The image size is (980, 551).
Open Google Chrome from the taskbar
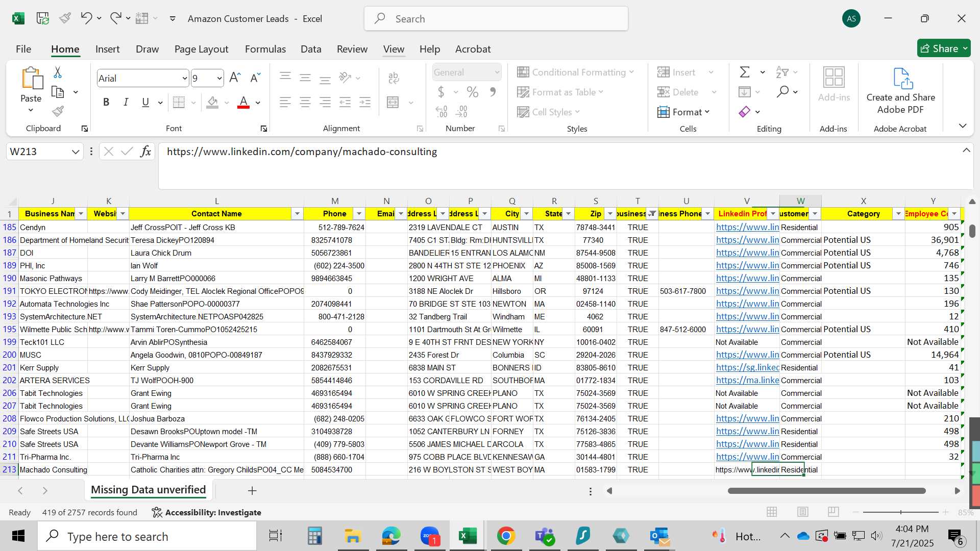506,536
